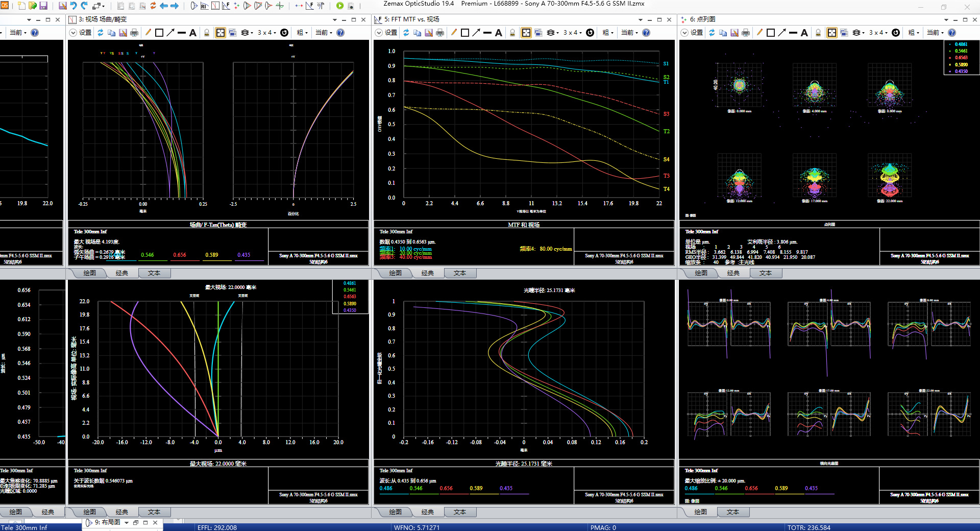
Task: Save FFT MTF window image
Action: coord(429,33)
